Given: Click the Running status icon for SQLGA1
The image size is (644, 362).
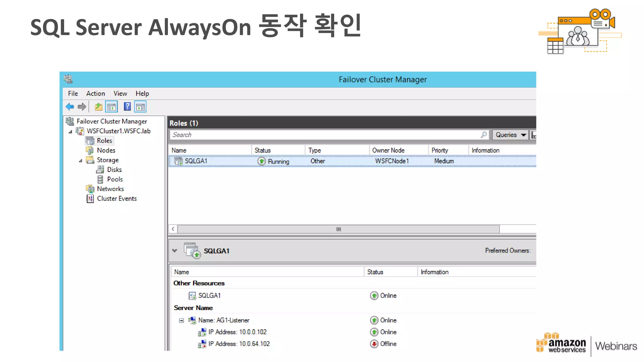Looking at the screenshot, I should tap(262, 161).
